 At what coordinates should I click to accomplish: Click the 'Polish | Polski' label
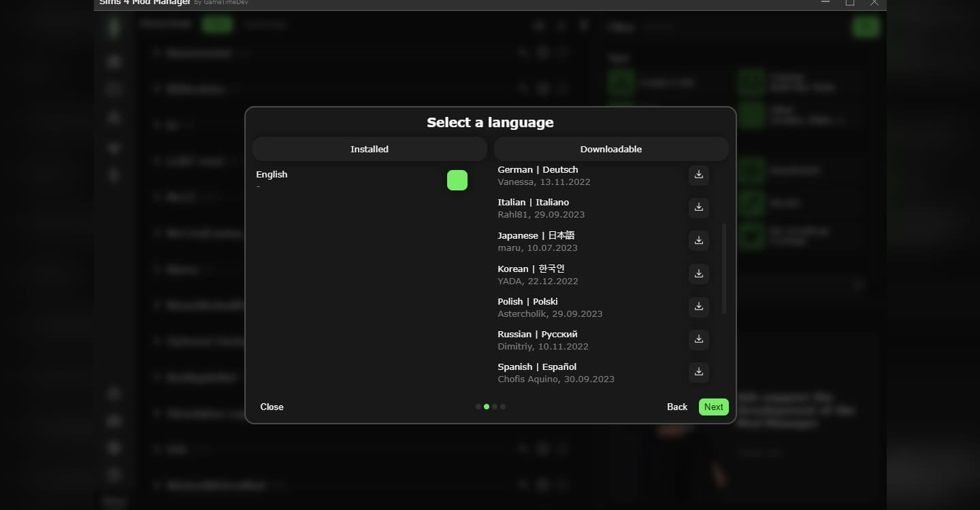click(x=527, y=301)
